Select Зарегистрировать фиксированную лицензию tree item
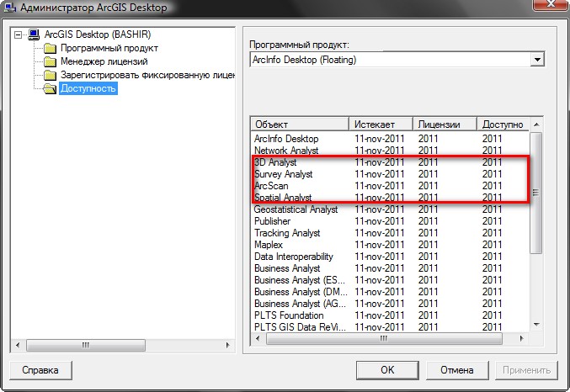The height and width of the screenshot is (392, 570). [x=147, y=75]
